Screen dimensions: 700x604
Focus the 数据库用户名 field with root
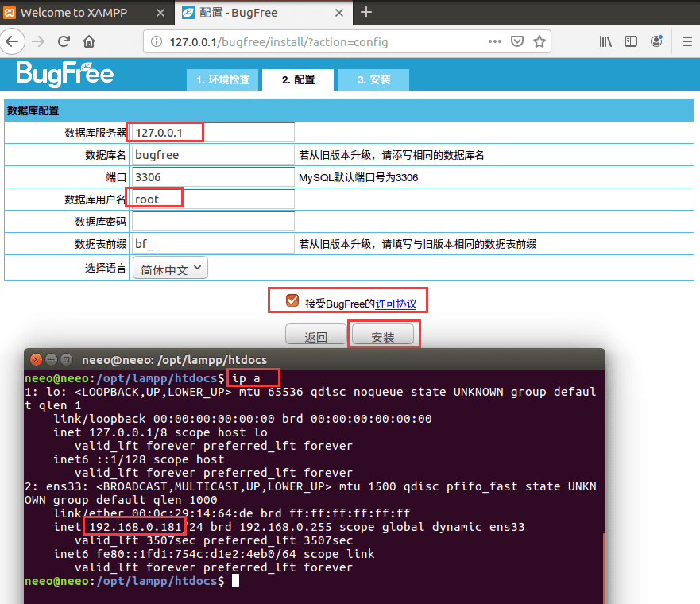tap(213, 199)
